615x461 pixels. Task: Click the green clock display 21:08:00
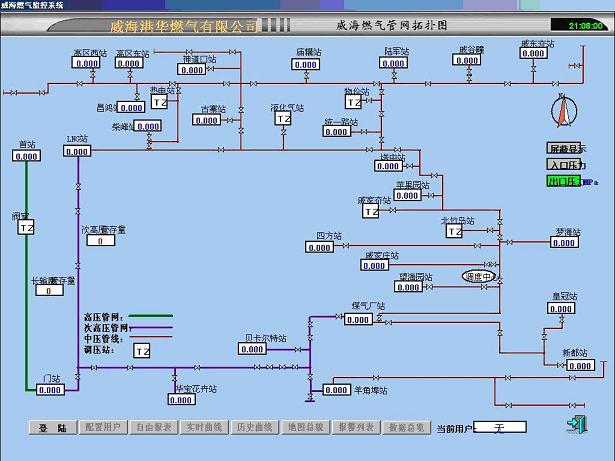[x=579, y=26]
